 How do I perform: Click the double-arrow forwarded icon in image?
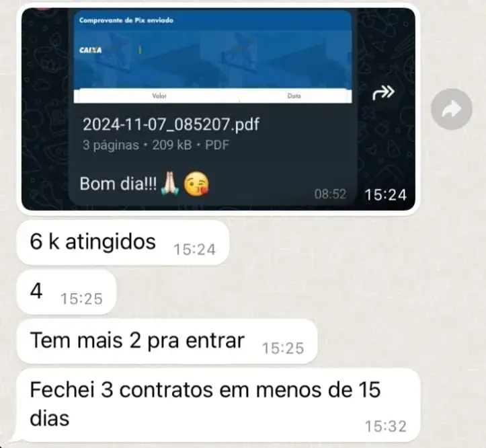[x=383, y=93]
